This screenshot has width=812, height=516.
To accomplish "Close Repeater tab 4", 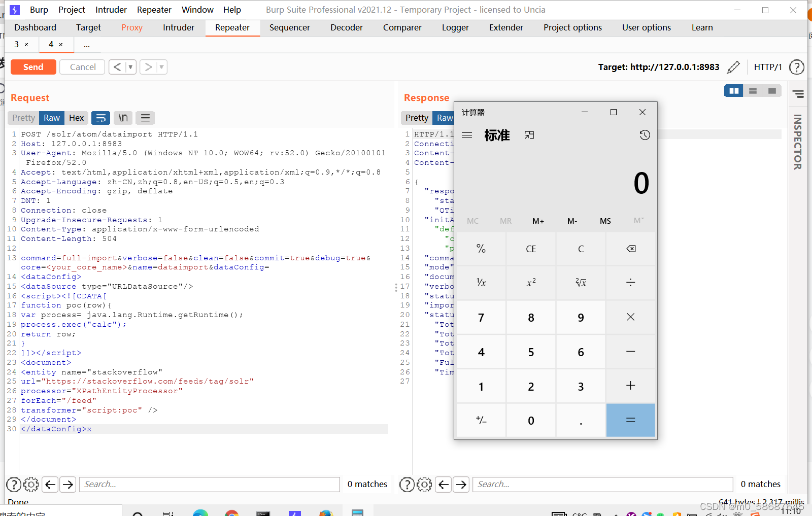I will click(61, 45).
